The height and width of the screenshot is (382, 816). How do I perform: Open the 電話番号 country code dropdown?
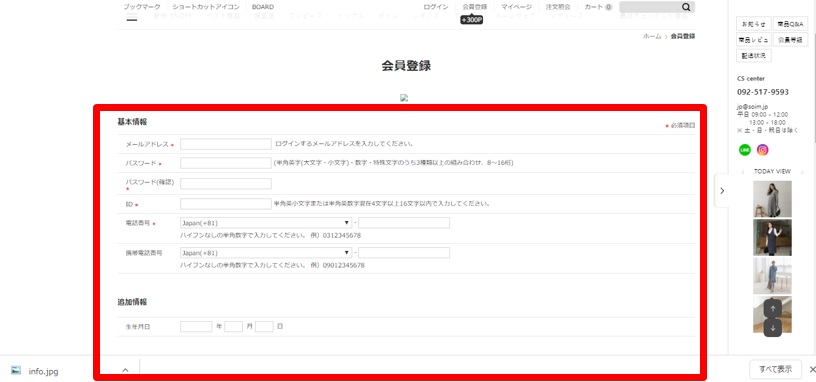266,223
